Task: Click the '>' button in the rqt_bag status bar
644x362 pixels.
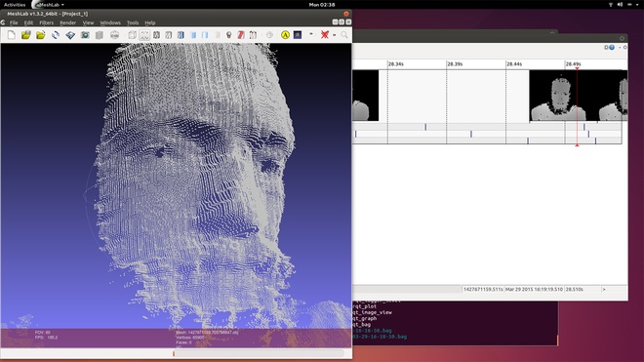Action: pos(604,289)
